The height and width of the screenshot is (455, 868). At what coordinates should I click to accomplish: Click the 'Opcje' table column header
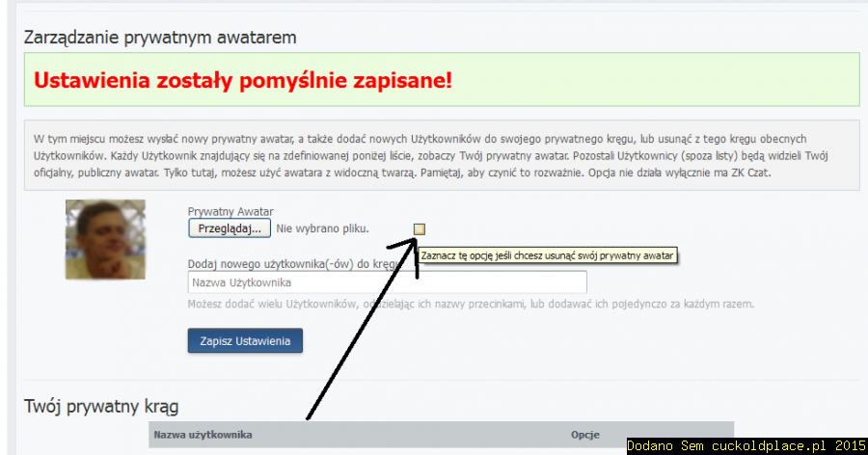tap(586, 435)
